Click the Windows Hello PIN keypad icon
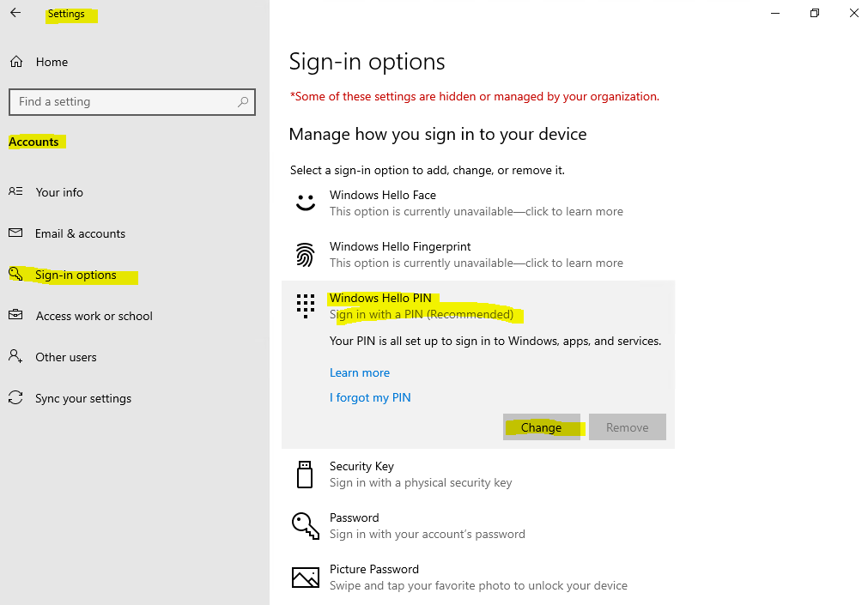Image resolution: width=868 pixels, height=605 pixels. coord(305,306)
